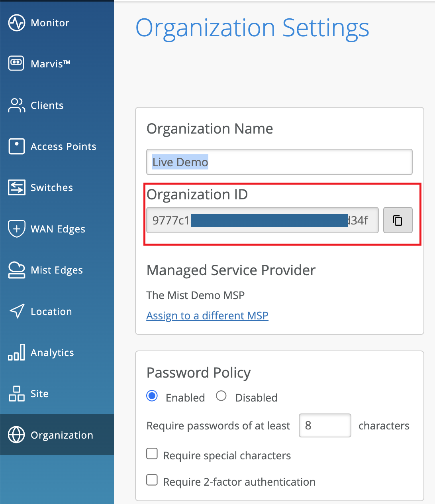Click the WAN Edges shield icon
The image size is (435, 504).
(x=16, y=229)
